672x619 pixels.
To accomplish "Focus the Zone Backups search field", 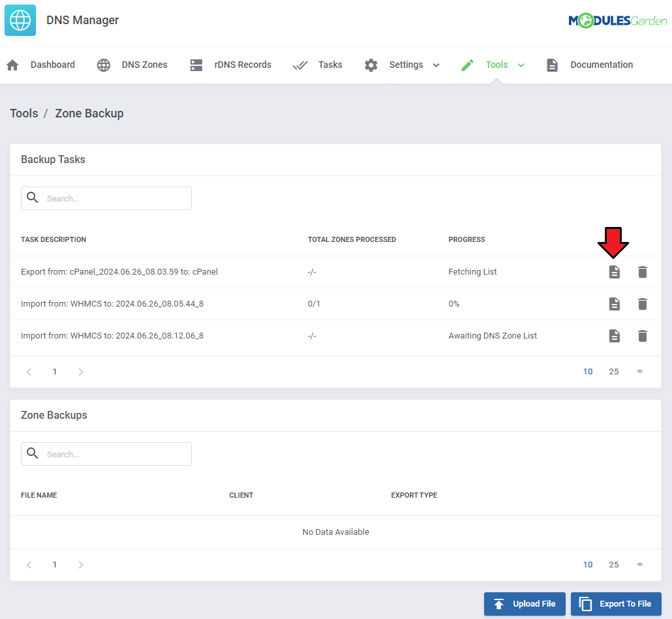I will tap(106, 454).
